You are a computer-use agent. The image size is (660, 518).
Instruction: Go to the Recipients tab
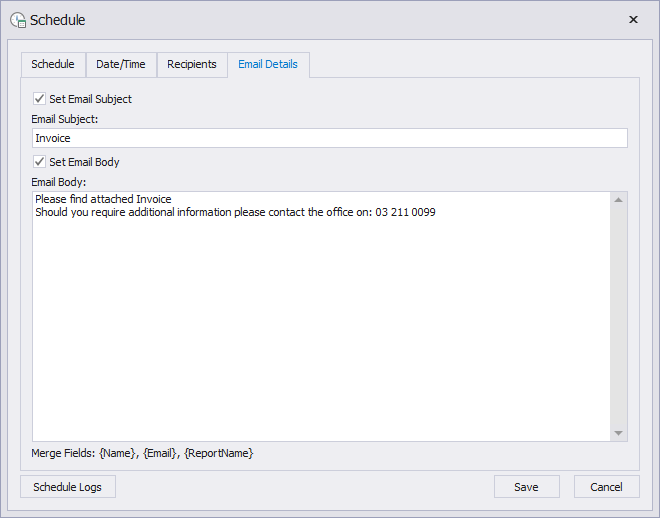(x=192, y=64)
